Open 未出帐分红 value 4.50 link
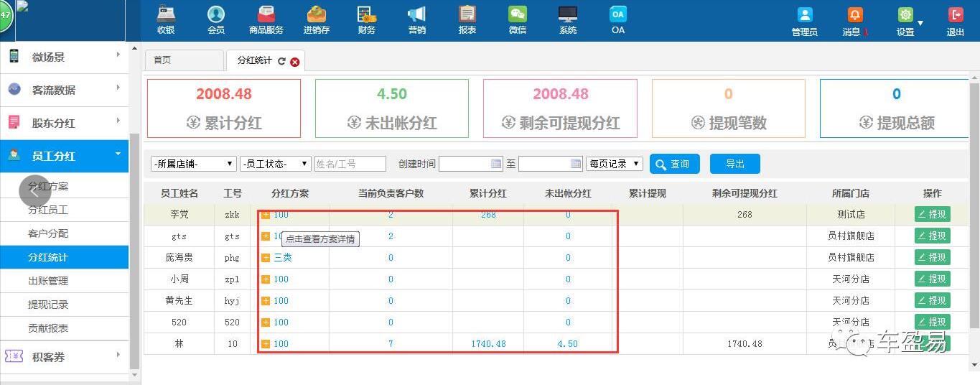 567,344
